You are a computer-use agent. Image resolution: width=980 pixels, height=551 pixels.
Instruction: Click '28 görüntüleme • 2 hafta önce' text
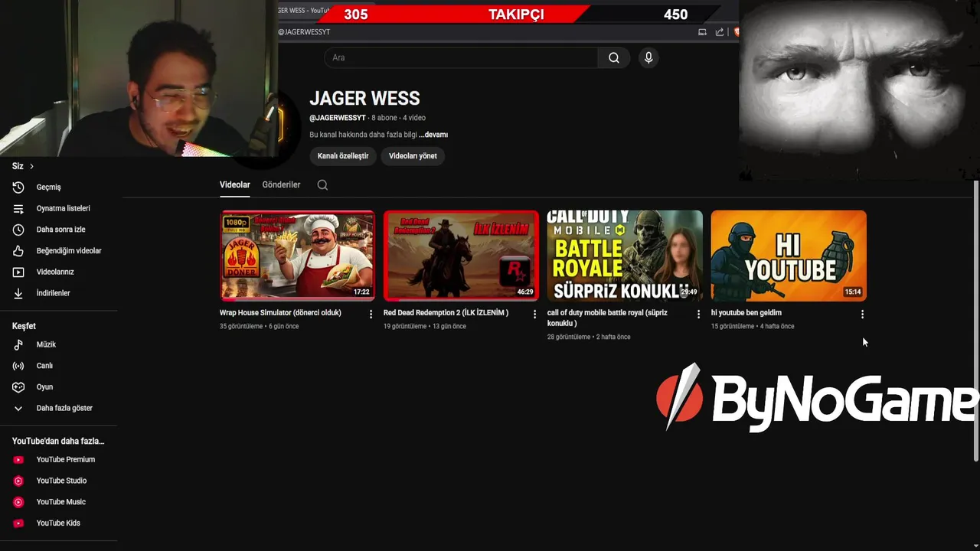click(589, 337)
